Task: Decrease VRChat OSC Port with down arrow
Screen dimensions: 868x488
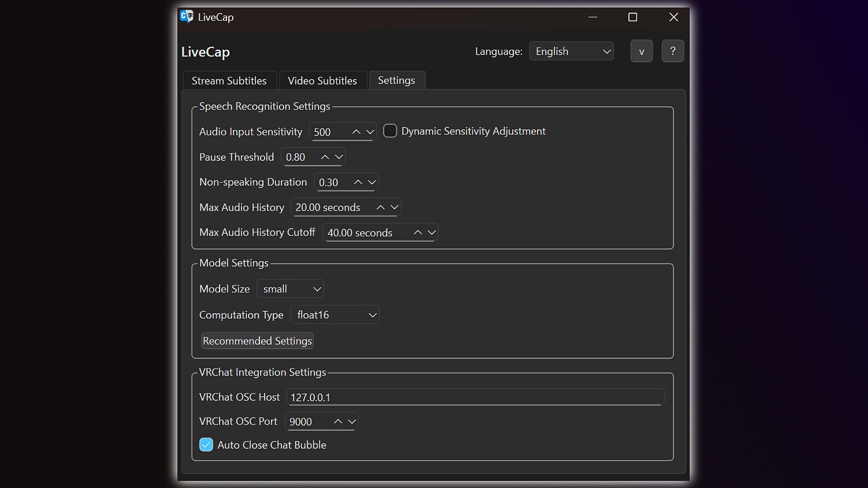Action: coord(352,421)
